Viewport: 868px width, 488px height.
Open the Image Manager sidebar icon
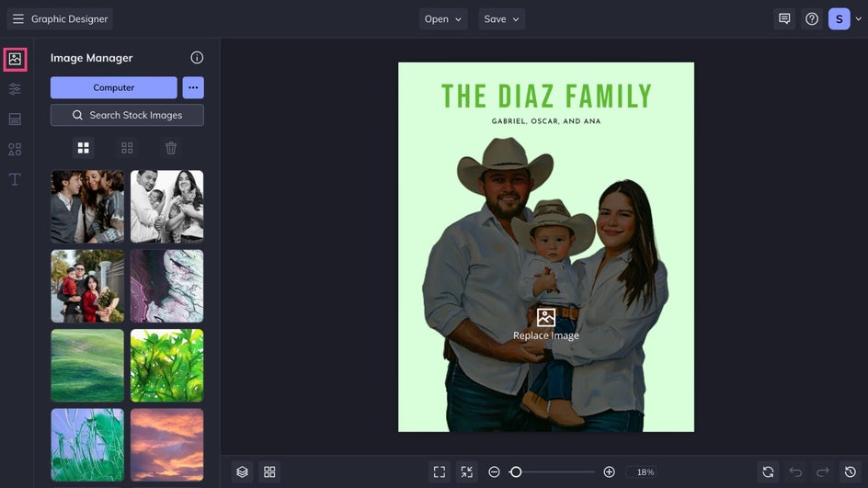15,59
